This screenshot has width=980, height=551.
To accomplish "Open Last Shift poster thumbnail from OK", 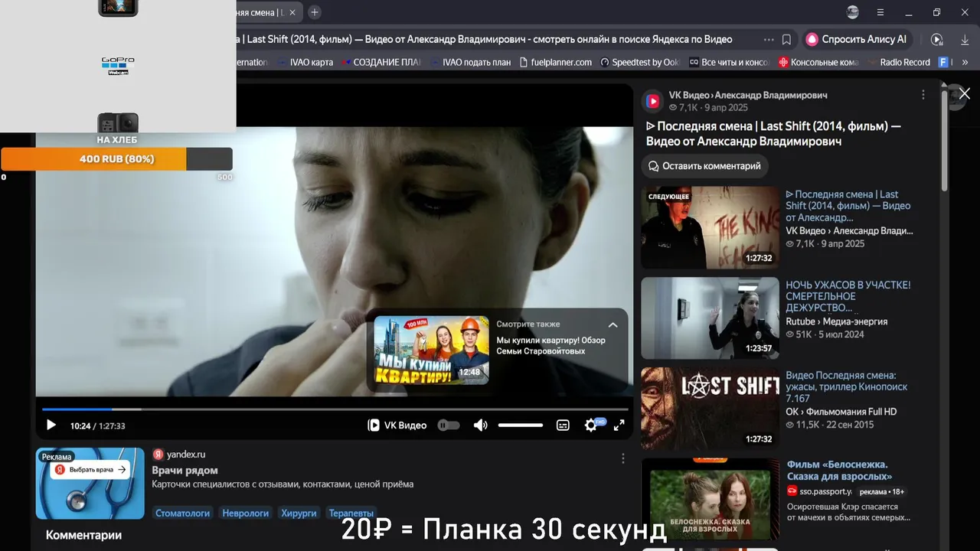I will point(710,408).
